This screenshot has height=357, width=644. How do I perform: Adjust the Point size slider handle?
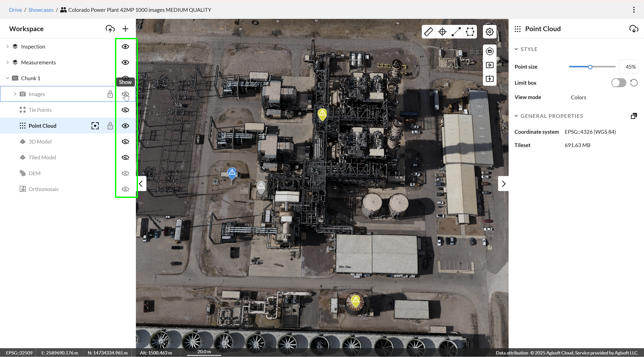[590, 67]
